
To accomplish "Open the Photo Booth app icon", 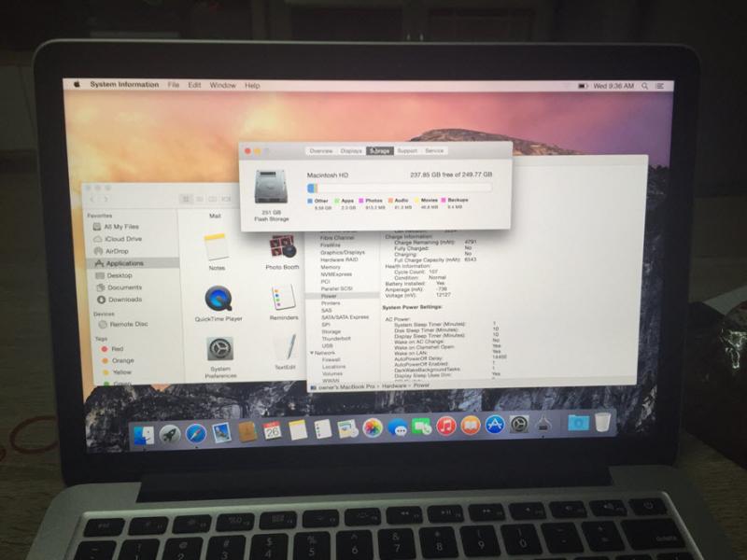I will pos(282,247).
